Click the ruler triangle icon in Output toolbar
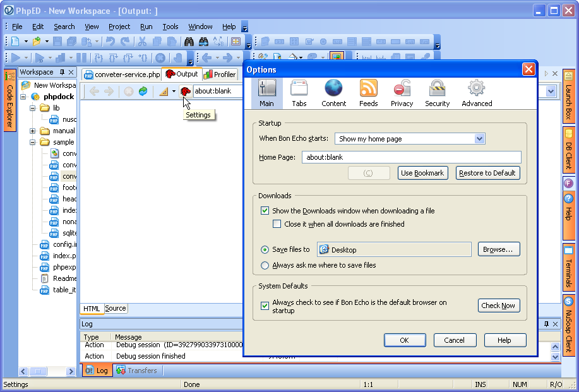Screen dimensions: 579x392 [164, 91]
